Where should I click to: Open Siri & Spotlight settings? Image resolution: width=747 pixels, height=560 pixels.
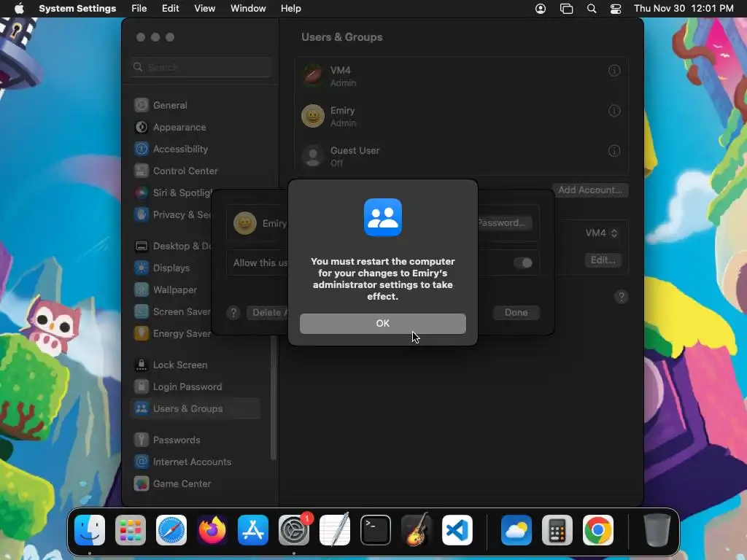click(x=172, y=192)
